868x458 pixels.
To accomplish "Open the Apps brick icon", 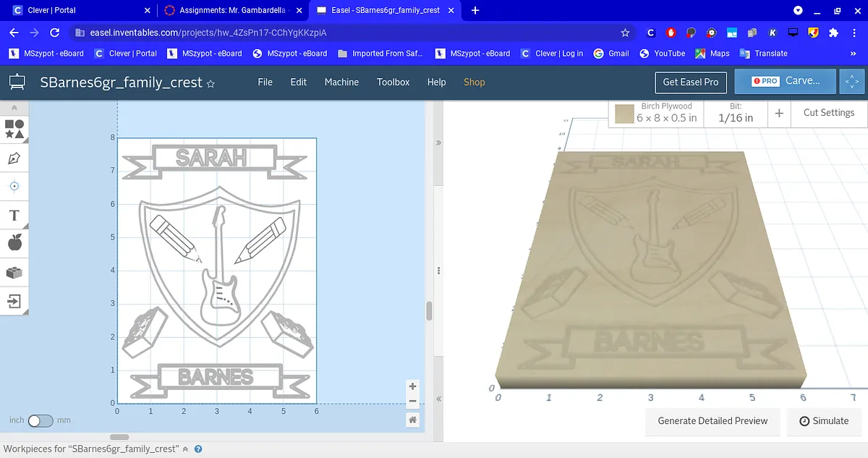I will click(14, 272).
